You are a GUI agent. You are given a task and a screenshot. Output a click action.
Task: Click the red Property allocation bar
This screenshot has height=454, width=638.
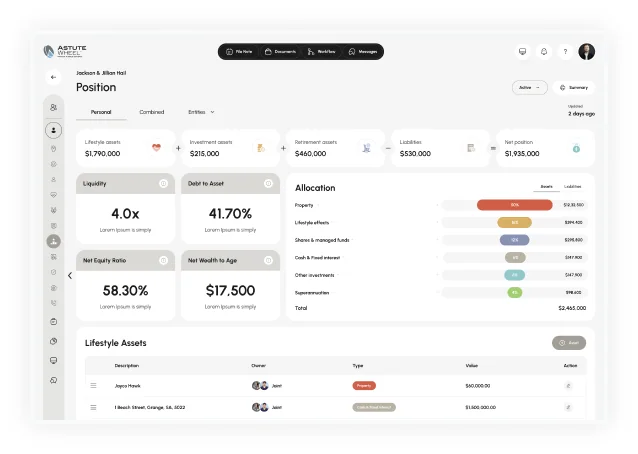click(515, 205)
